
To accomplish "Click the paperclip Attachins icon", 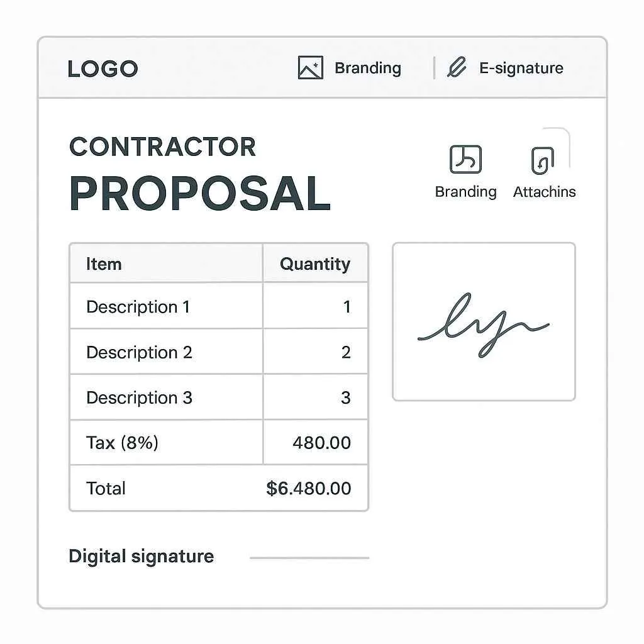I will tap(543, 160).
